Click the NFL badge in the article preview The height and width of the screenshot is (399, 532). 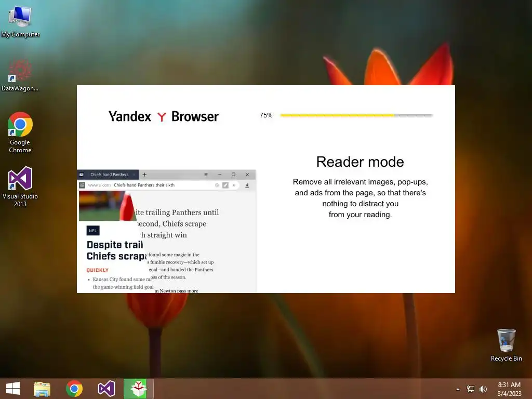point(93,231)
